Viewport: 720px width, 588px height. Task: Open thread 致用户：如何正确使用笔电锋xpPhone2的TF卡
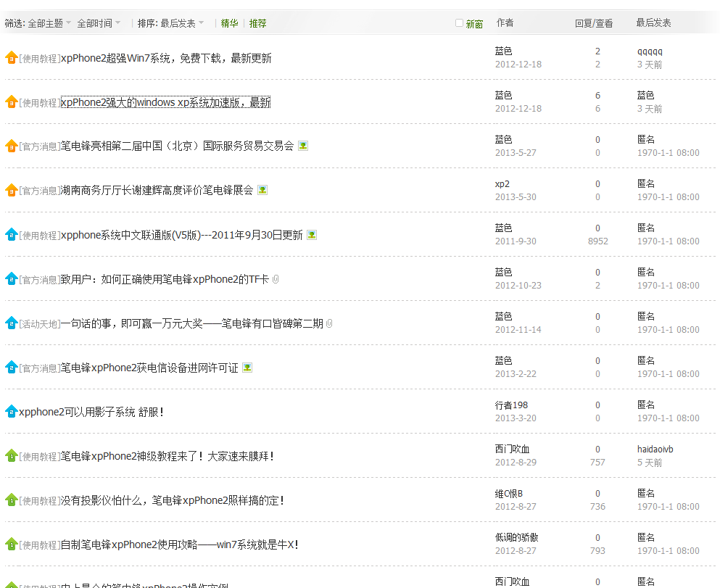point(165,279)
